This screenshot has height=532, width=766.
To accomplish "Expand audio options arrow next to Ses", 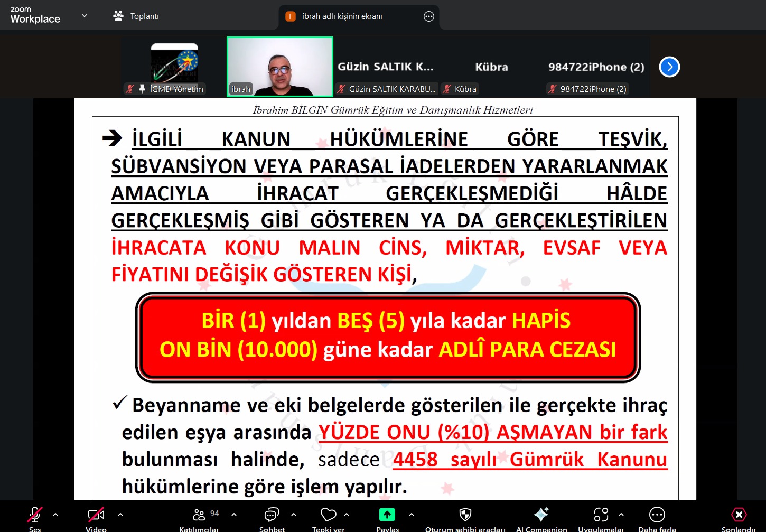I will coord(55,514).
